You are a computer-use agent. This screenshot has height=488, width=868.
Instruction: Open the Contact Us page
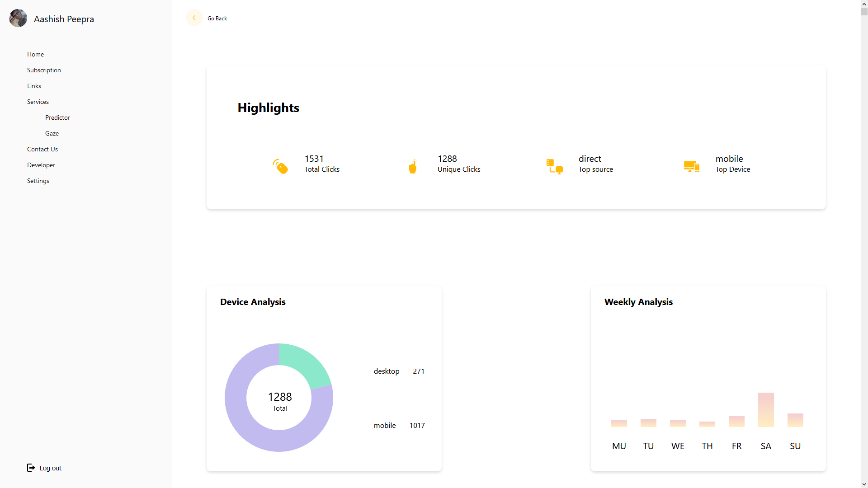point(42,149)
